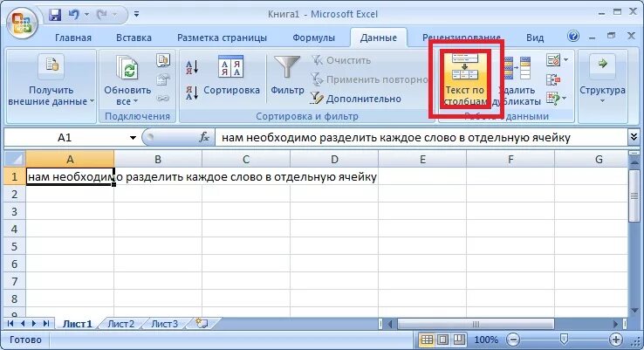Zoom in with the plus button
Viewport: 644px width, 350px height.
pyautogui.click(x=616, y=340)
